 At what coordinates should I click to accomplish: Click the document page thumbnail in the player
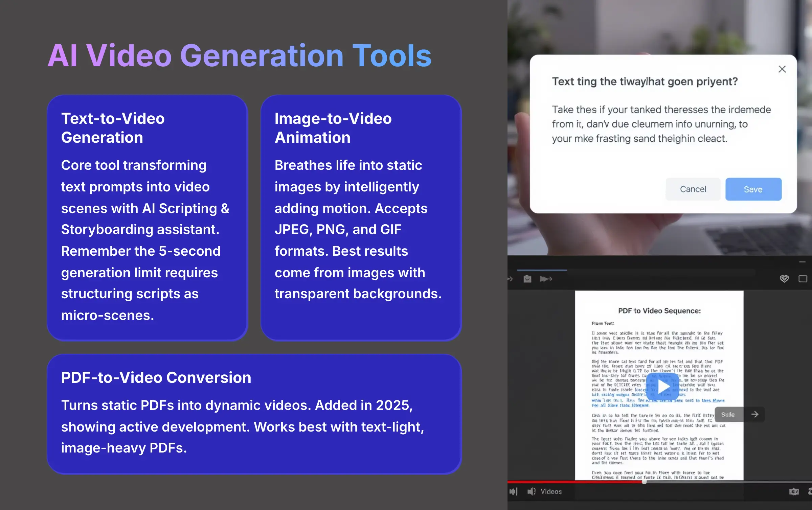[x=659, y=385]
